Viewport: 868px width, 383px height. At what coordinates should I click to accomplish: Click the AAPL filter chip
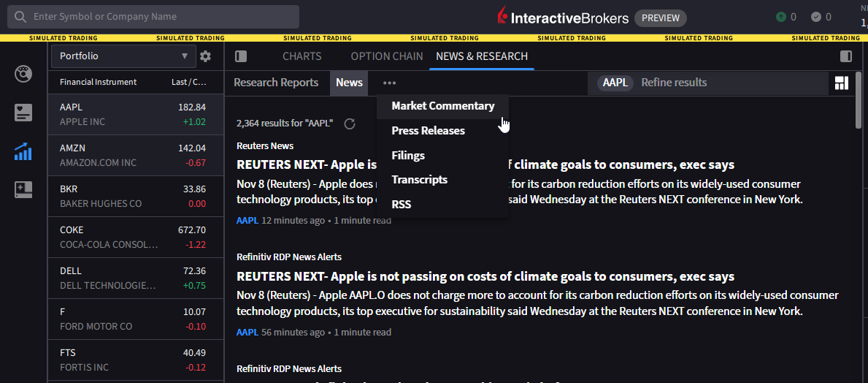(x=615, y=83)
